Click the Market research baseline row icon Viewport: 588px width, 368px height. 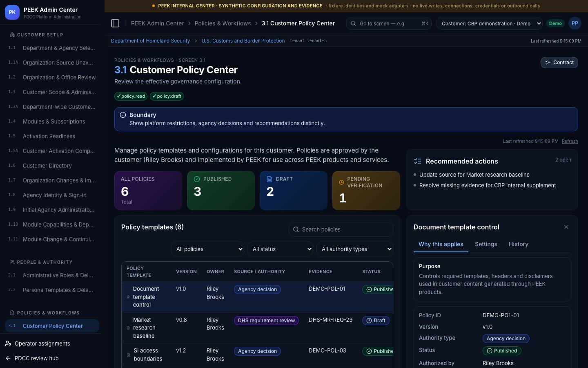pyautogui.click(x=128, y=328)
